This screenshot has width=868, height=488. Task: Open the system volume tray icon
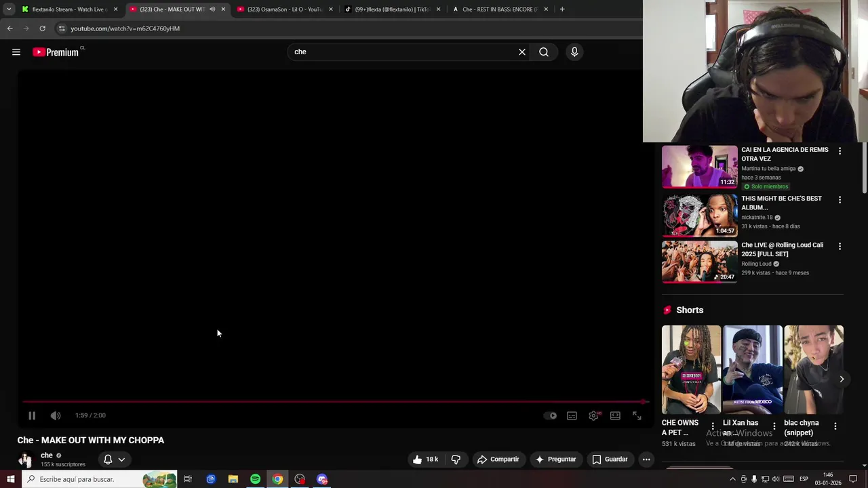tap(776, 479)
